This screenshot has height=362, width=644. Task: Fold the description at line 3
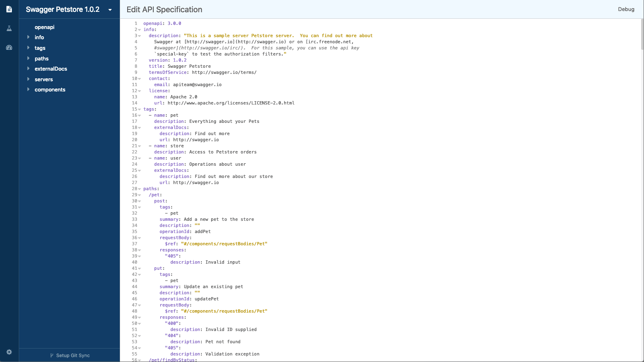click(139, 36)
